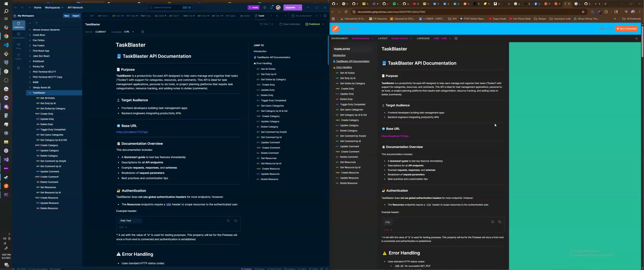Open a new Postman request tab
Image resolution: width=644 pixels, height=270 pixels.
(x=277, y=16)
